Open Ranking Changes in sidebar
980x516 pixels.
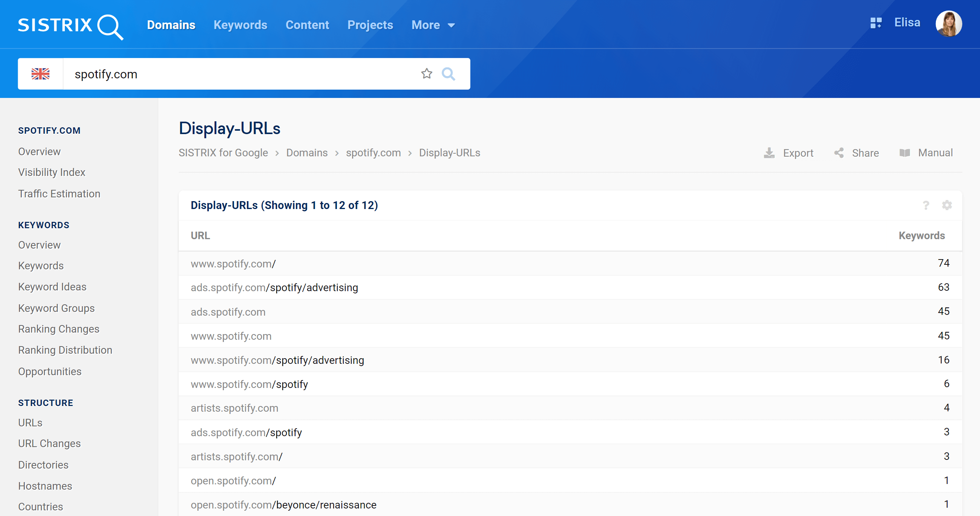coord(58,329)
